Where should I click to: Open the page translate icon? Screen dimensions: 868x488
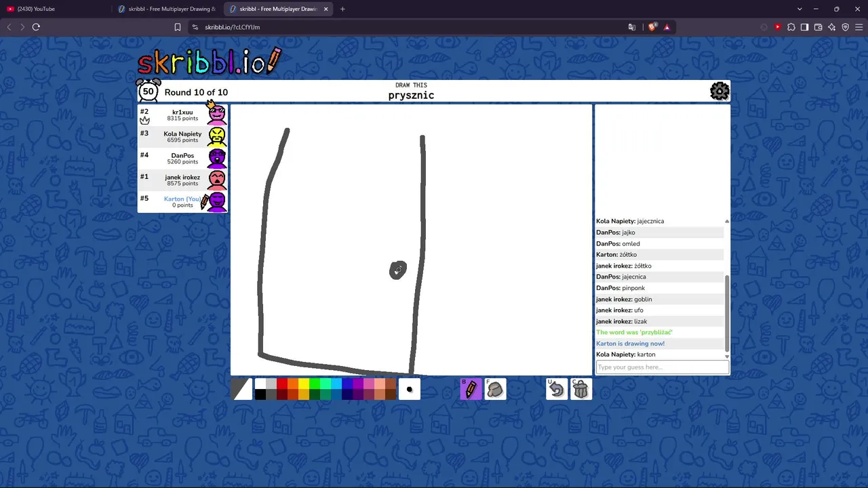coord(632,27)
